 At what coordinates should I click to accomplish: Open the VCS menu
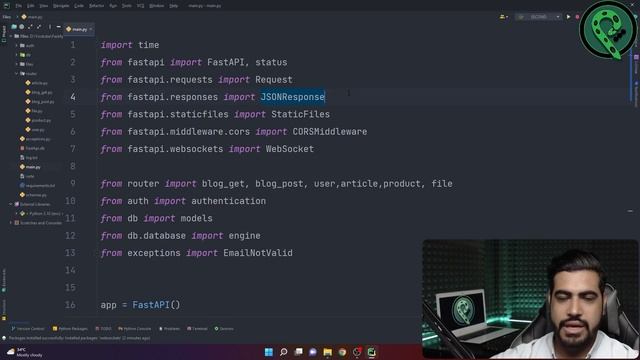140,6
